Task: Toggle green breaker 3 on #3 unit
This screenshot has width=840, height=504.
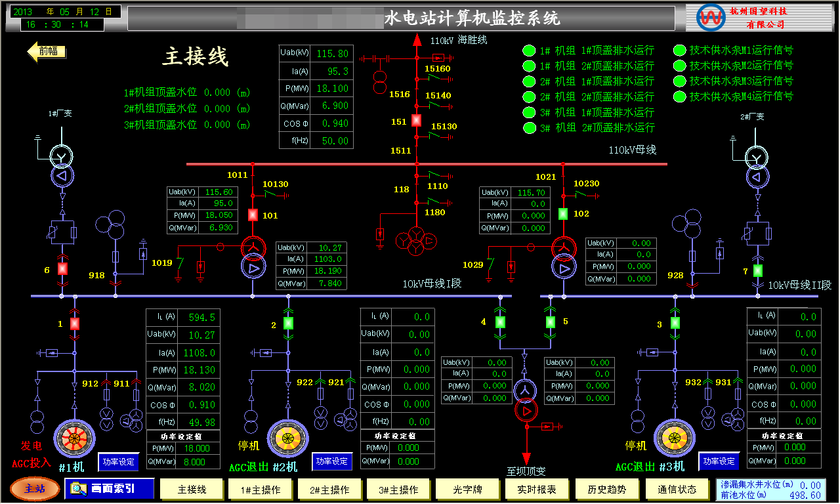Action: coord(675,323)
